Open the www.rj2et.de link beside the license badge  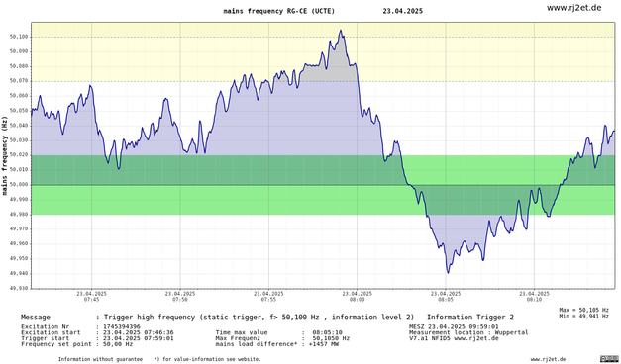(548, 359)
